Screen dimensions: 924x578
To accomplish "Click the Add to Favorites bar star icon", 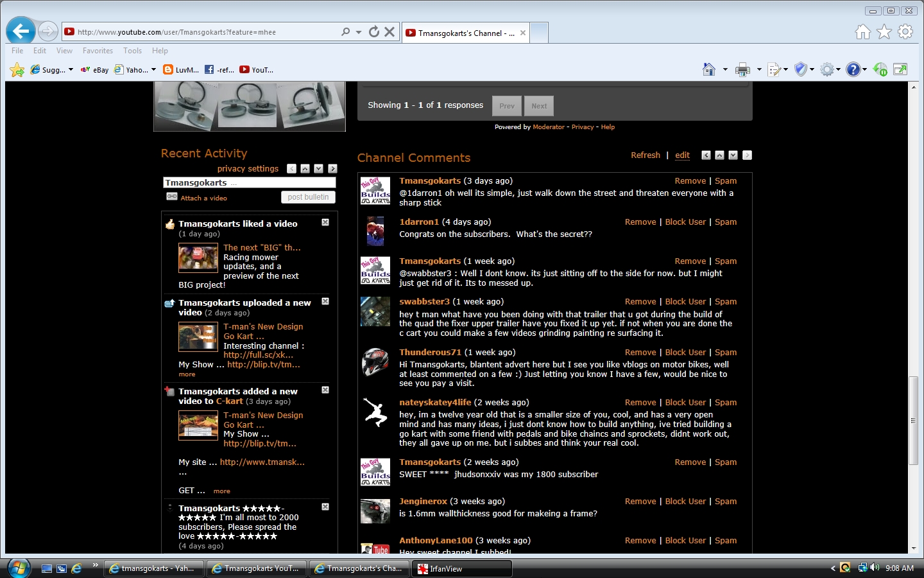I will pos(17,69).
